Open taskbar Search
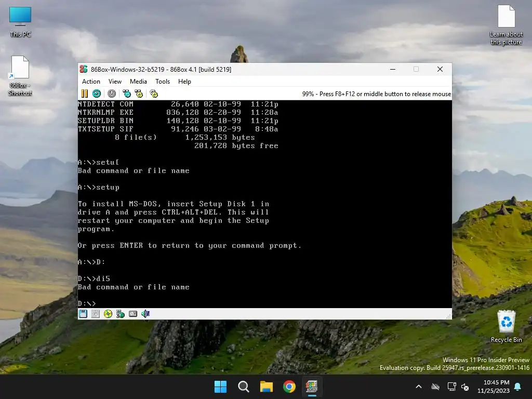 [x=244, y=387]
